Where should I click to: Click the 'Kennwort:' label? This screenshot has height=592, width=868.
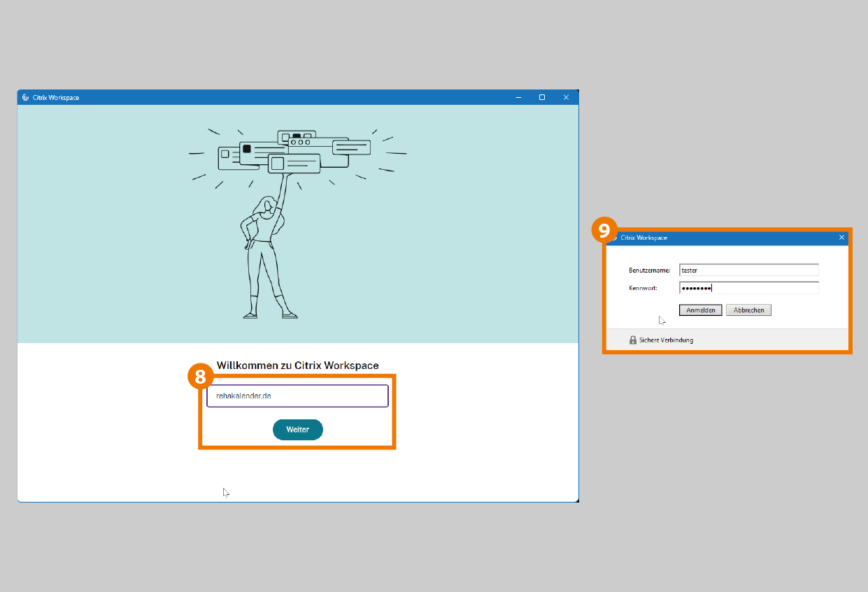coord(643,288)
